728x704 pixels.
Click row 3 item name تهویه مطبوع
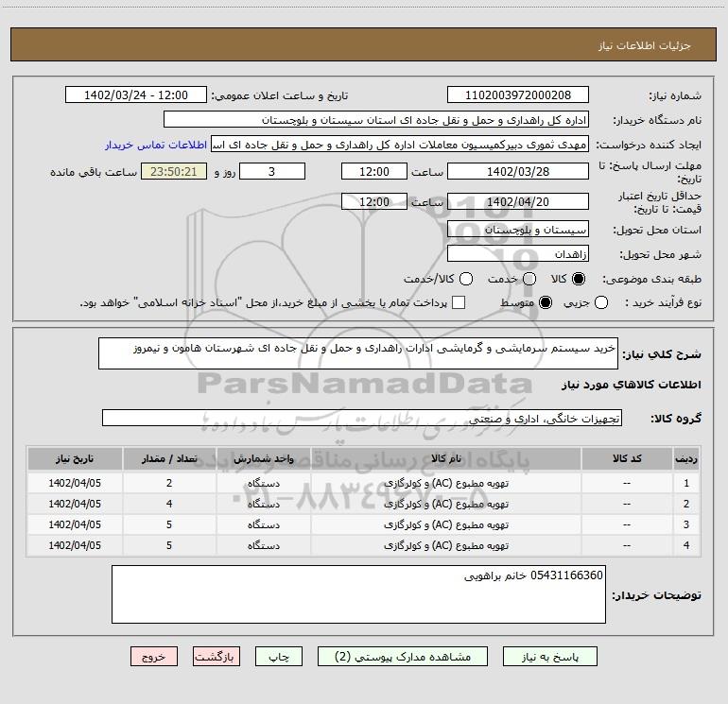pos(446,524)
